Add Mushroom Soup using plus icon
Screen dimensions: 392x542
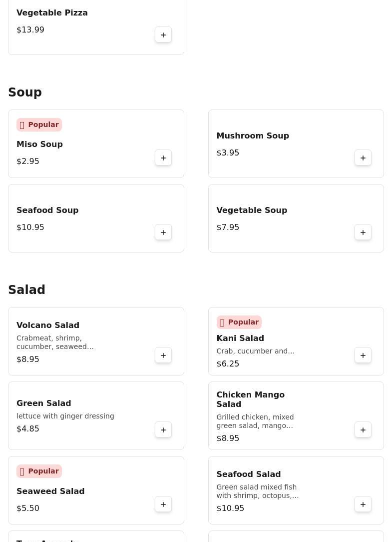point(363,157)
